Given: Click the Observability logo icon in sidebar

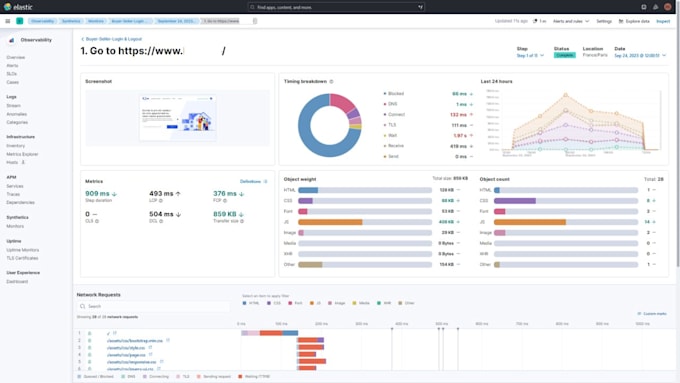Looking at the screenshot, I should pos(12,40).
